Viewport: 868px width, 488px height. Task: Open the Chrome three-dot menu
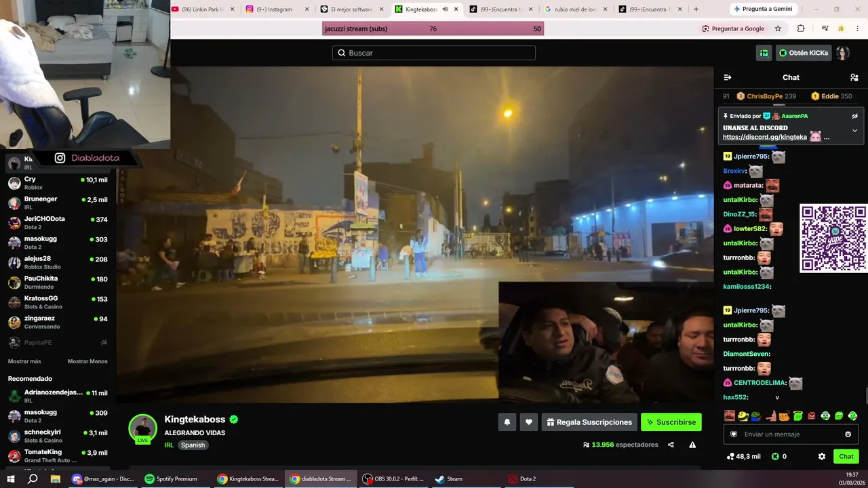858,28
